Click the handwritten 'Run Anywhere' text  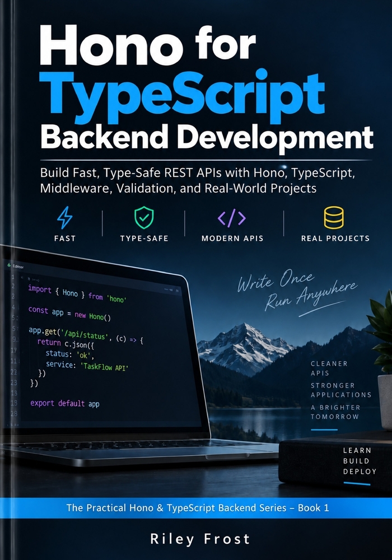click(311, 295)
